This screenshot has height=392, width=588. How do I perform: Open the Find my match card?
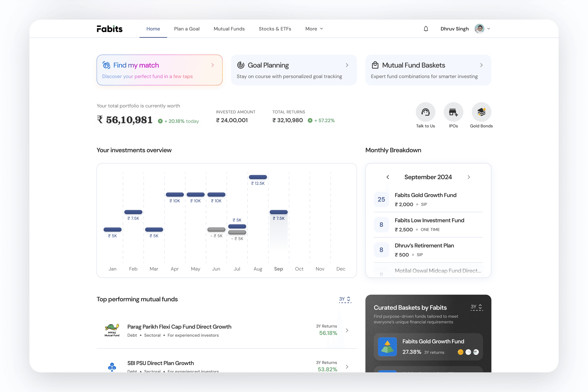159,70
